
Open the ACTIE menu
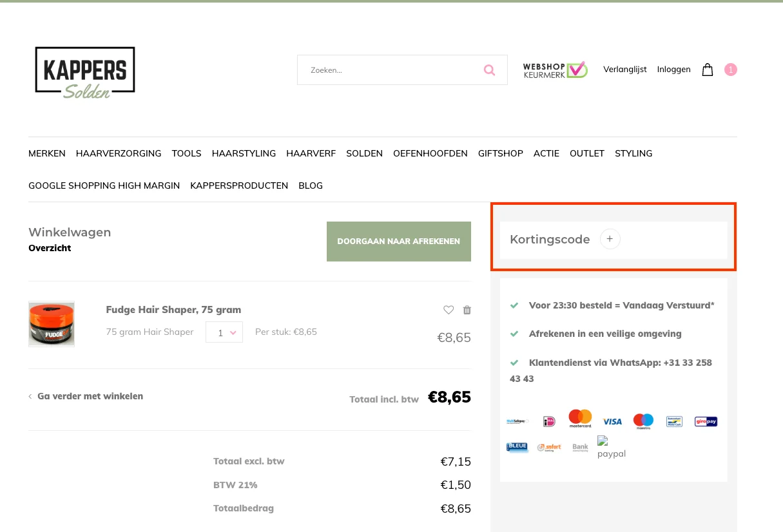(546, 153)
